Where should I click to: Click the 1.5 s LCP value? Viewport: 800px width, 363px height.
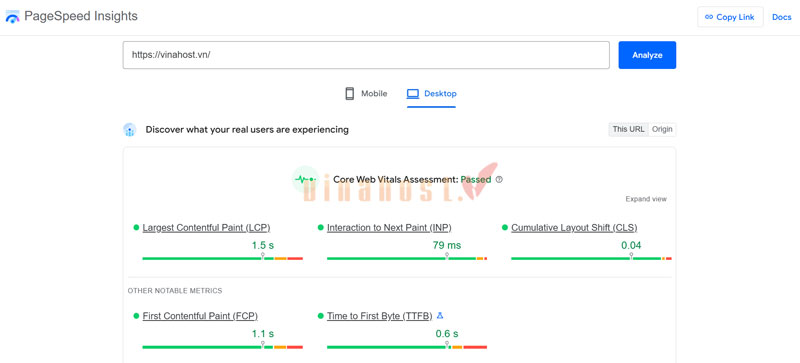point(263,245)
